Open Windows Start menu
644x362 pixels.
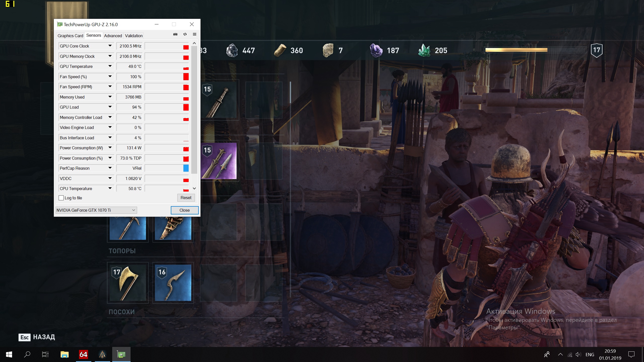pyautogui.click(x=9, y=354)
